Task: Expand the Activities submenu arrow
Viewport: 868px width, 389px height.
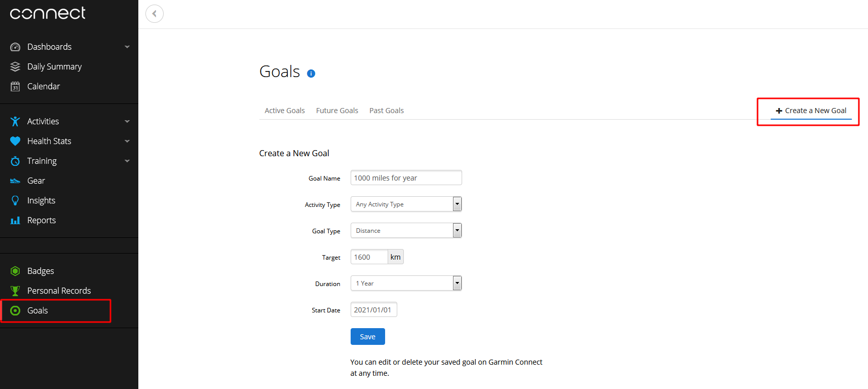Action: pyautogui.click(x=127, y=121)
